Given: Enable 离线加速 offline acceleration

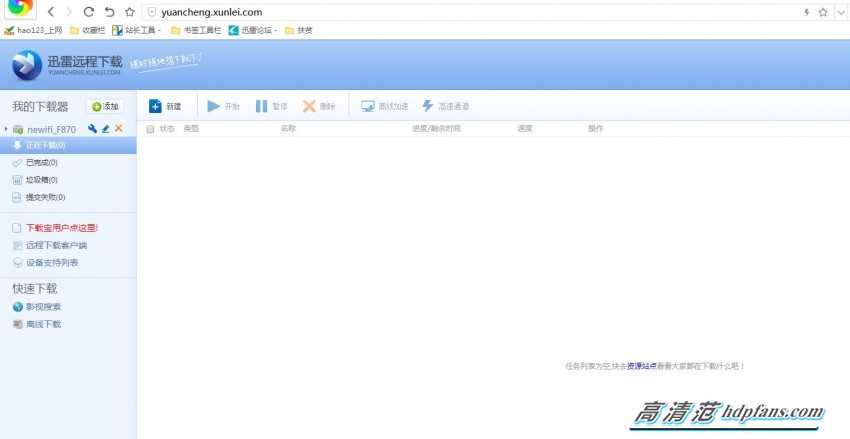Looking at the screenshot, I should 385,106.
